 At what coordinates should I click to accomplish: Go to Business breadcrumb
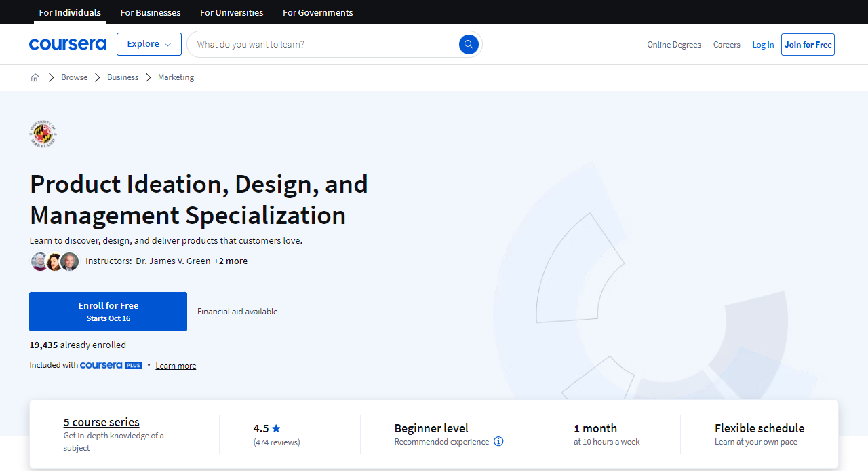click(123, 77)
